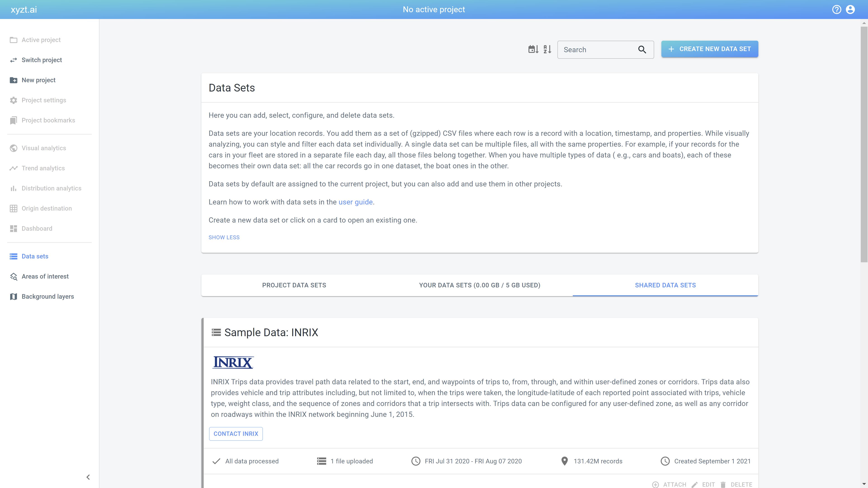Click CONTACT INRIX button
The width and height of the screenshot is (868, 488).
point(236,434)
